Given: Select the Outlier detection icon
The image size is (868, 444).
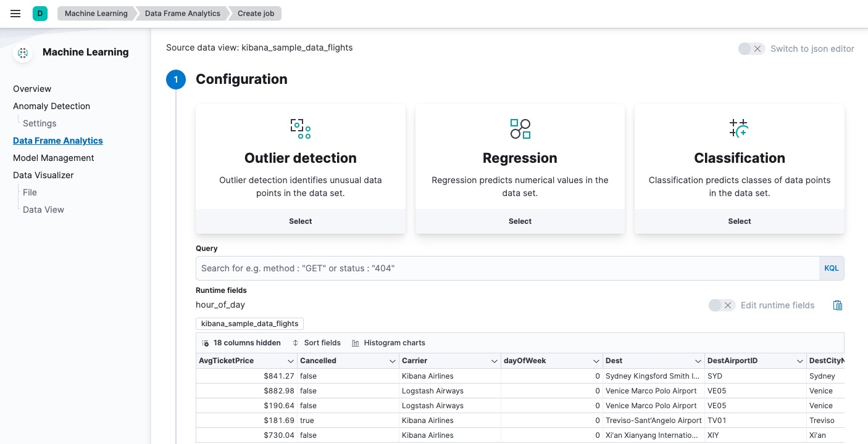Looking at the screenshot, I should 300,128.
